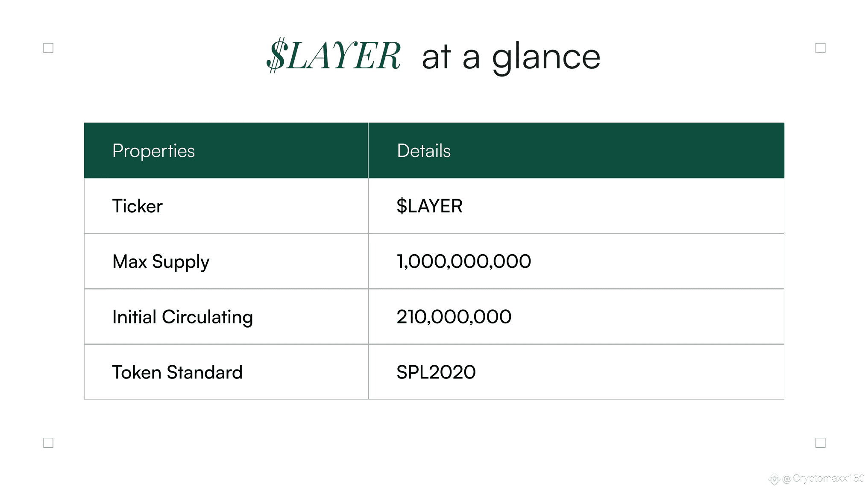This screenshot has width=868, height=490.
Task: Click the Properties column header
Action: coord(153,151)
